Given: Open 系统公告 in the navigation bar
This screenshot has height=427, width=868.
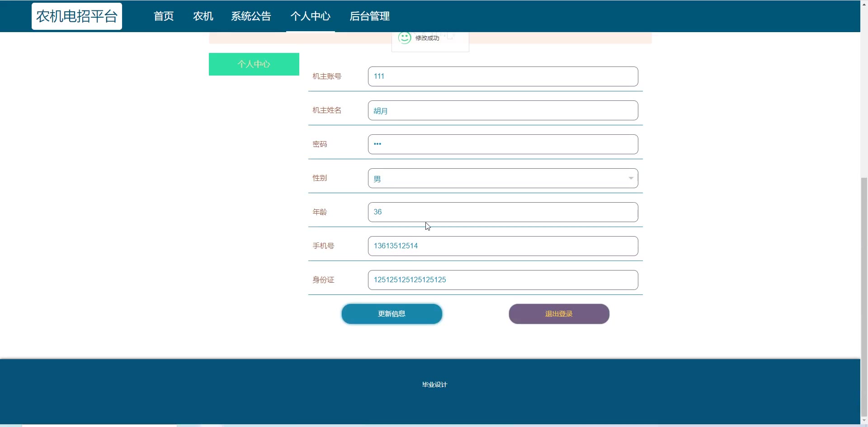Looking at the screenshot, I should click(x=251, y=16).
